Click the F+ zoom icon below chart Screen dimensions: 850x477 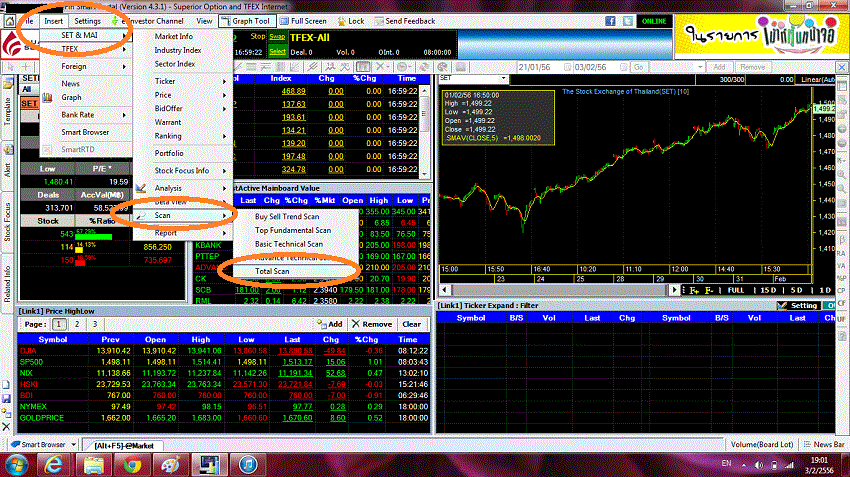pyautogui.click(x=694, y=291)
